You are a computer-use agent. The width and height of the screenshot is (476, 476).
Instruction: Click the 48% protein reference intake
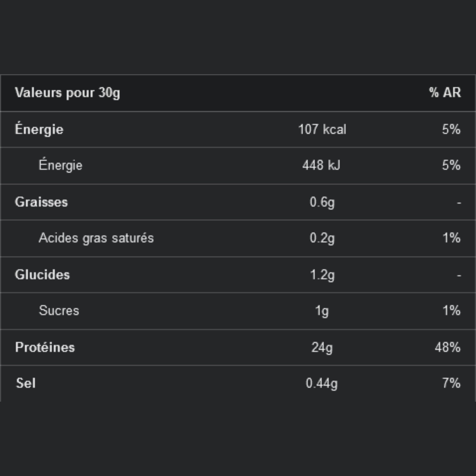(x=447, y=347)
